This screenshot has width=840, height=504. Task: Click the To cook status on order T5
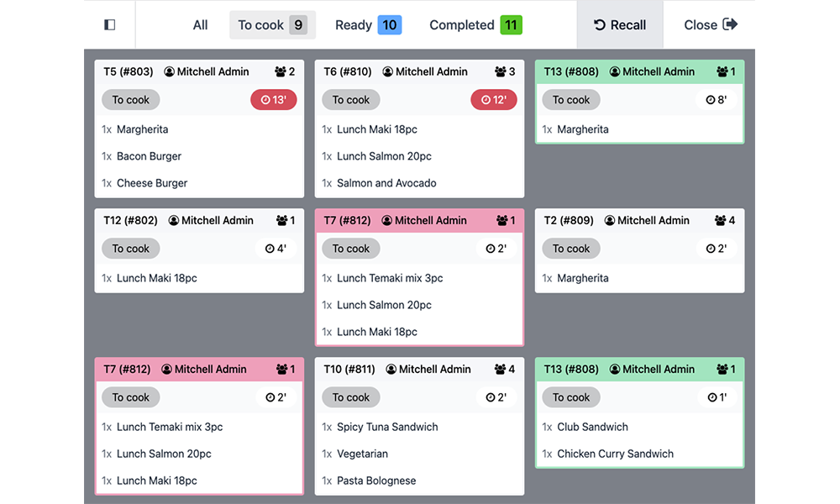tap(131, 100)
